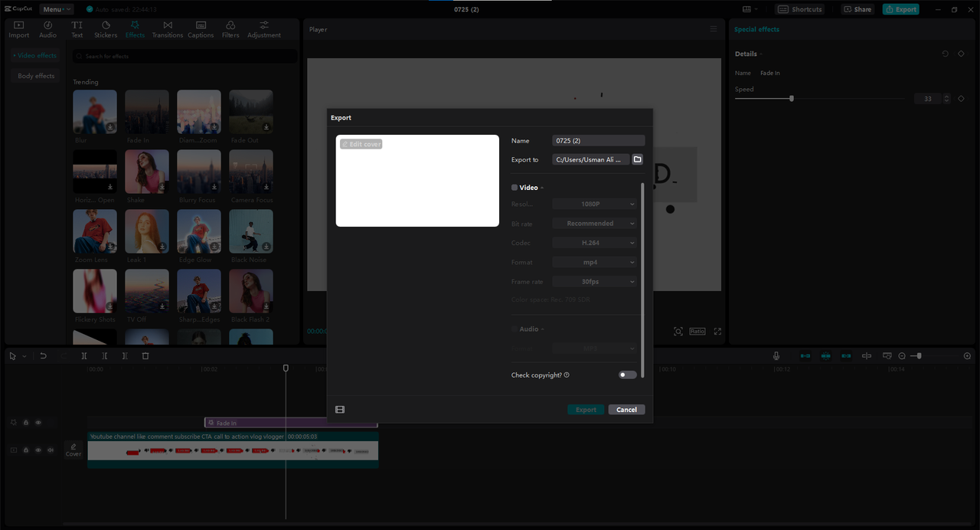Cancel the export dialog
This screenshot has height=530, width=980.
click(627, 410)
